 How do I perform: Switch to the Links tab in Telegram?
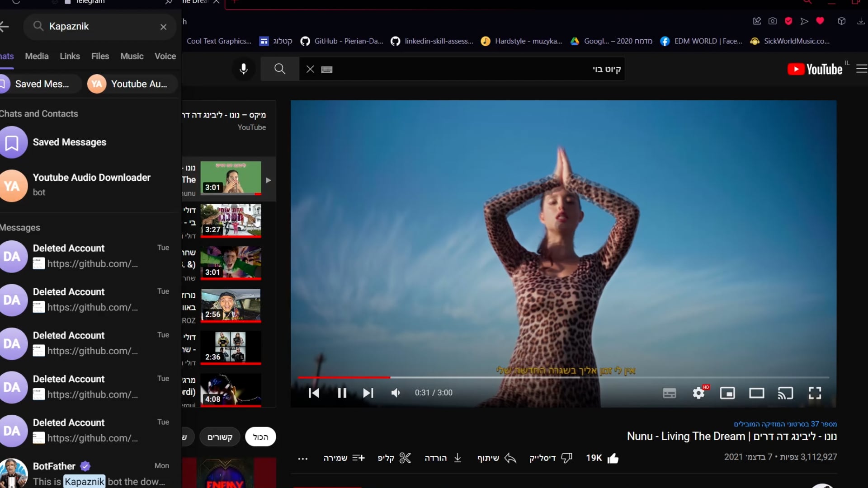pyautogui.click(x=70, y=56)
